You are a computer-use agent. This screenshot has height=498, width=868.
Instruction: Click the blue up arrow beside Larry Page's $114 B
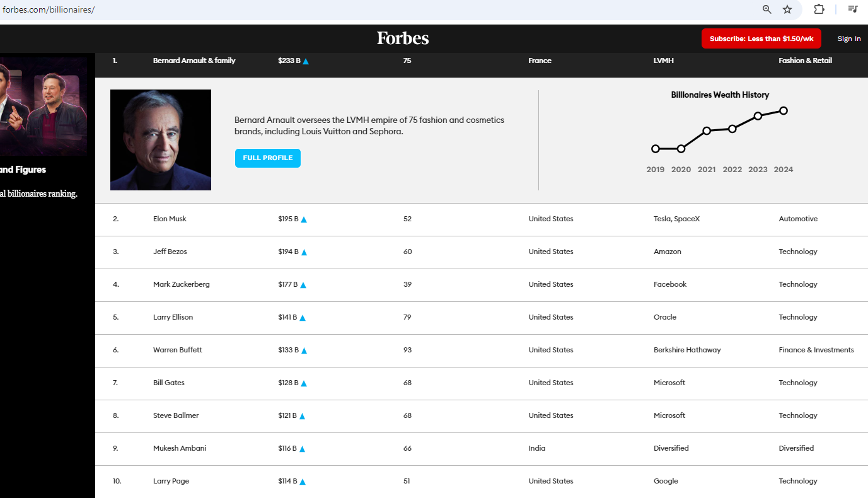point(303,482)
